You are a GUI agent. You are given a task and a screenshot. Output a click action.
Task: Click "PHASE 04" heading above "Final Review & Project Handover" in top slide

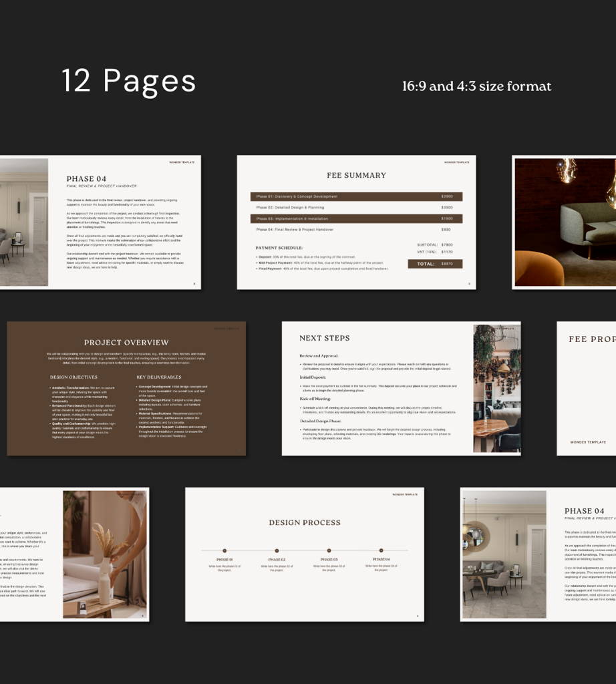(86, 179)
